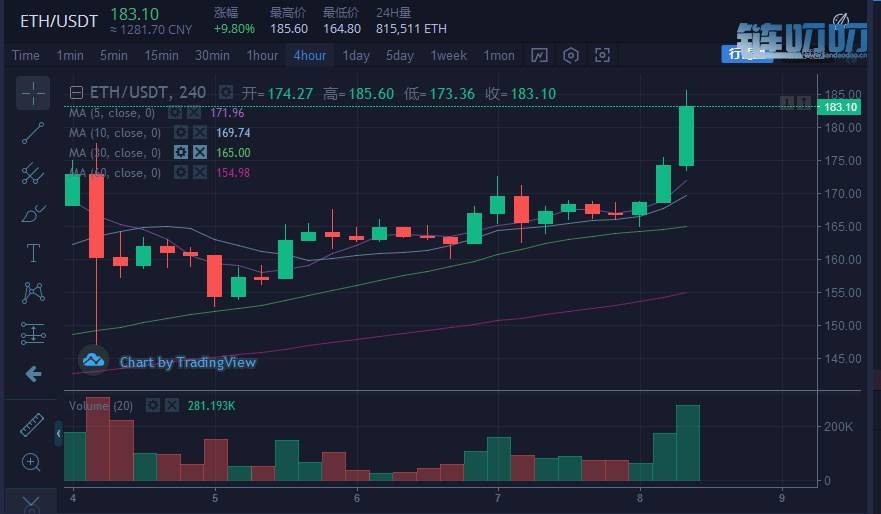Select the 30min interval
The image size is (881, 514).
[x=212, y=55]
